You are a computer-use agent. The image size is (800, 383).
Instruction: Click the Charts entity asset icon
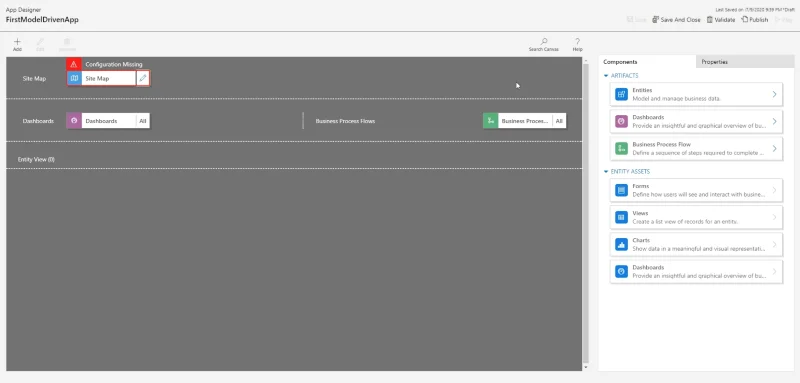pyautogui.click(x=621, y=244)
